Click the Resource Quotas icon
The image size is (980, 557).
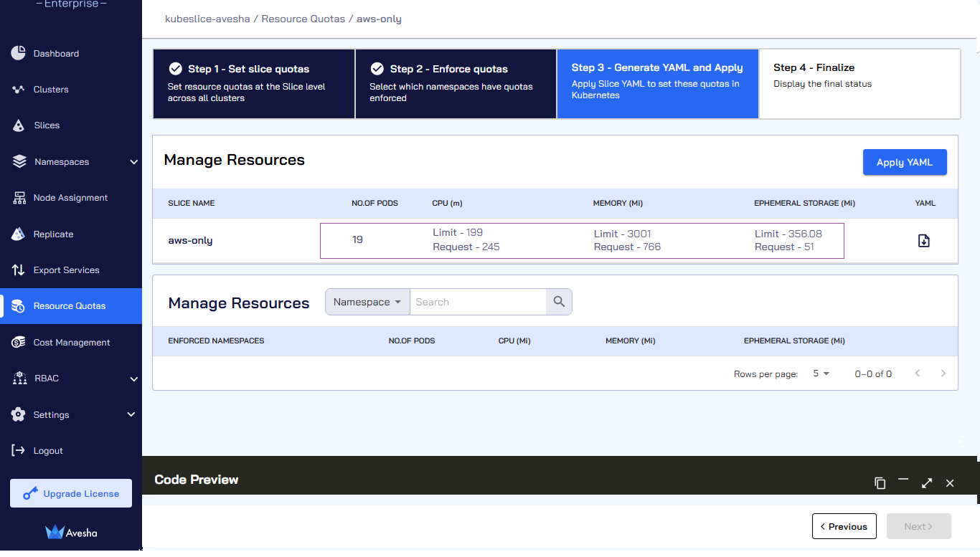19,306
